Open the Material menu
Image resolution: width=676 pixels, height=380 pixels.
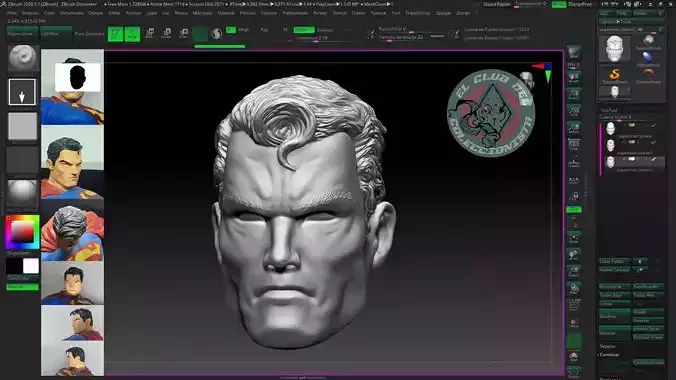226,13
